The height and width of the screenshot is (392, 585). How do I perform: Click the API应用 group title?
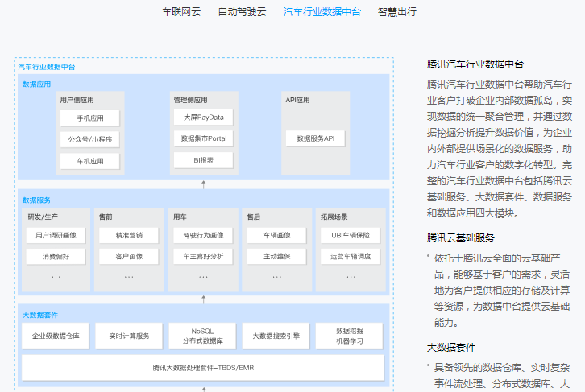[x=297, y=100]
